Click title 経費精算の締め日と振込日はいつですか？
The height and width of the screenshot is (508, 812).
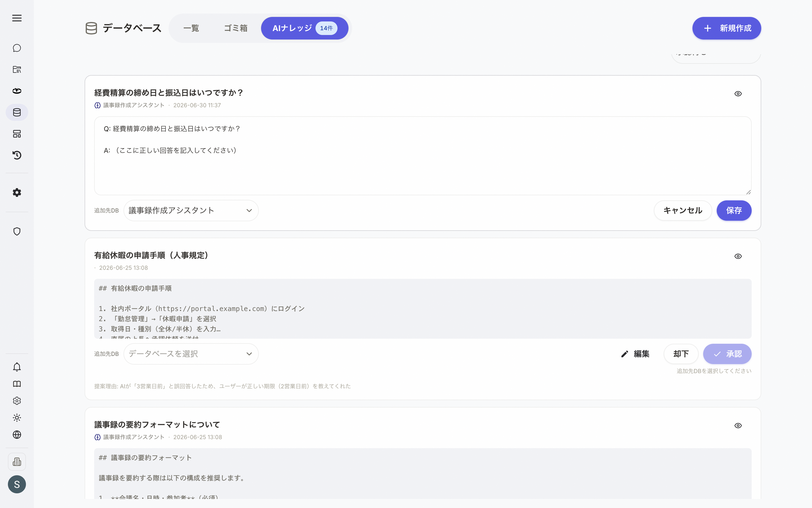pos(169,93)
